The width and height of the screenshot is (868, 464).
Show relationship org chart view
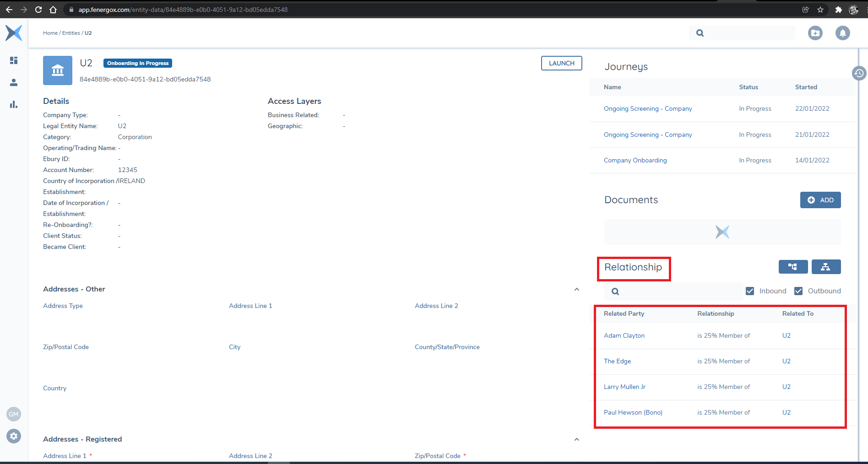(826, 267)
